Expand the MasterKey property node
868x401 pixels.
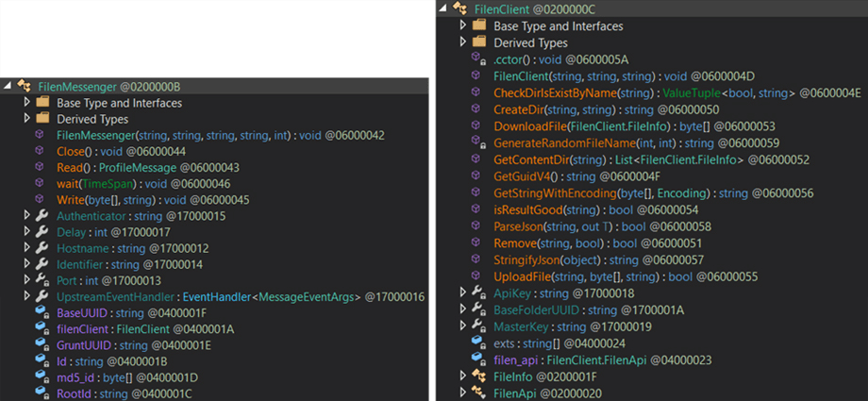pos(463,326)
